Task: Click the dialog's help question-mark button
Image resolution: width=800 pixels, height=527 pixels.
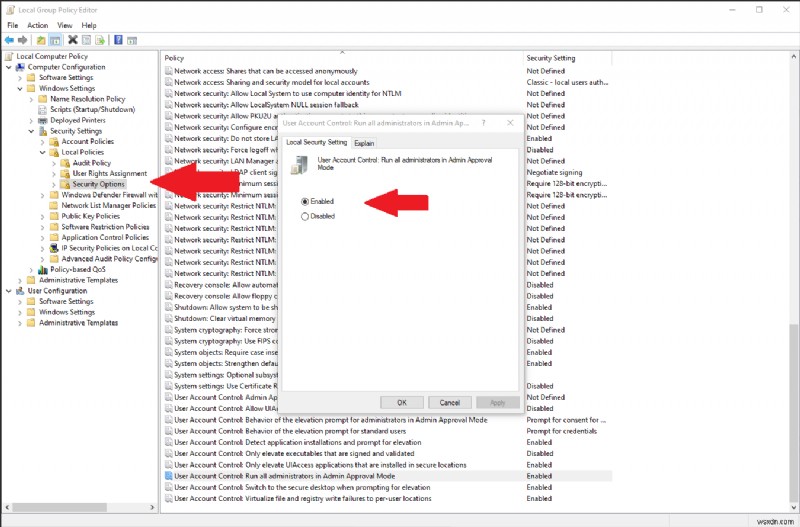Action: tap(484, 123)
